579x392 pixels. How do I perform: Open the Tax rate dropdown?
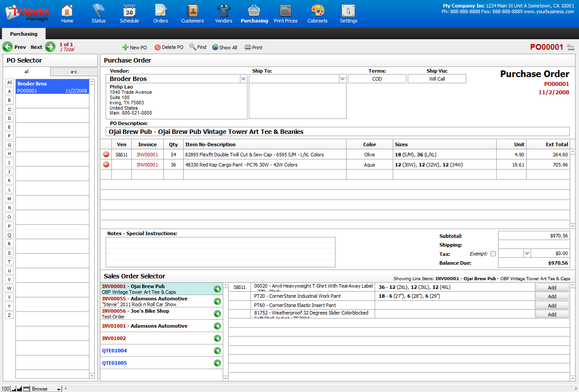[x=527, y=253]
